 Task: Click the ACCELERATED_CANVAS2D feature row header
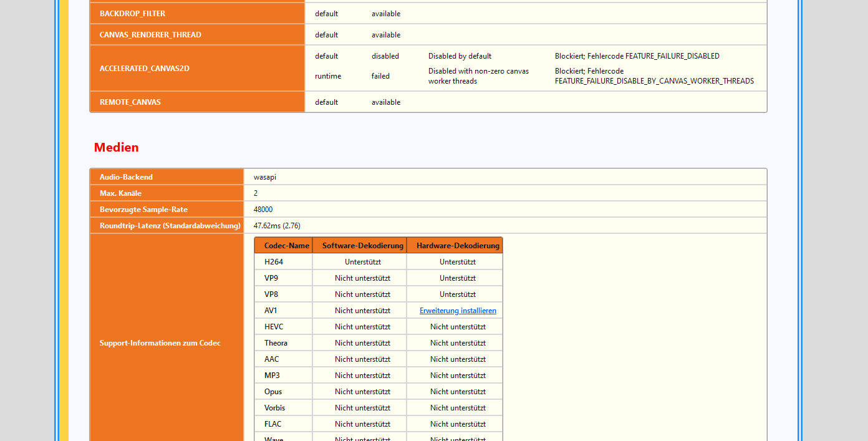(145, 69)
